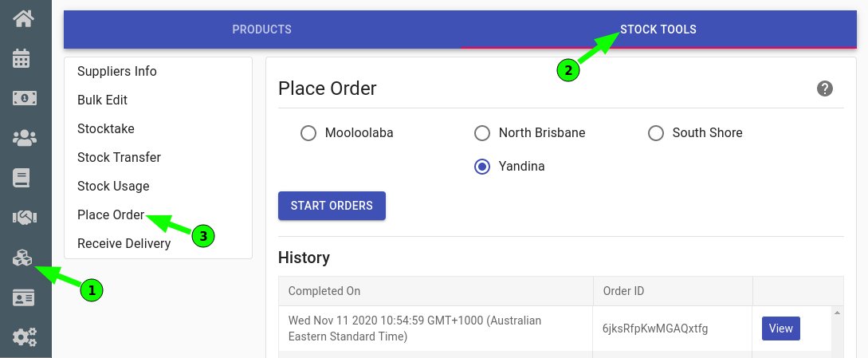The height and width of the screenshot is (358, 868).
Task: Click the help question mark icon
Action: [x=825, y=89]
